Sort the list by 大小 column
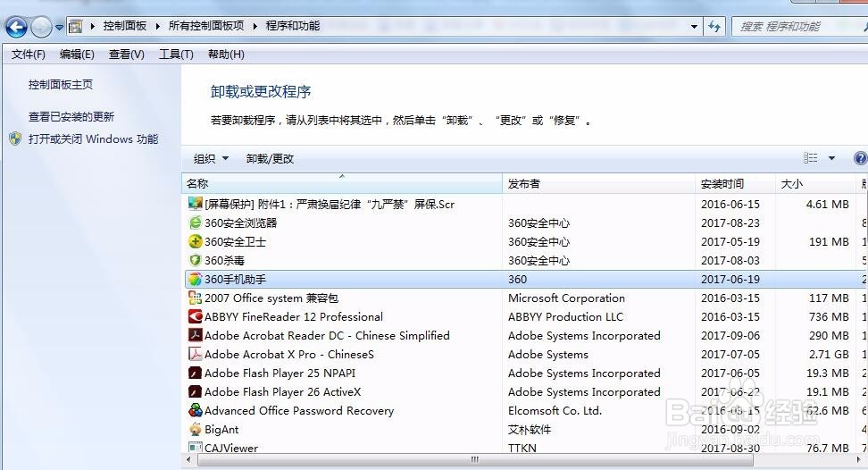This screenshot has width=868, height=470. 815,184
